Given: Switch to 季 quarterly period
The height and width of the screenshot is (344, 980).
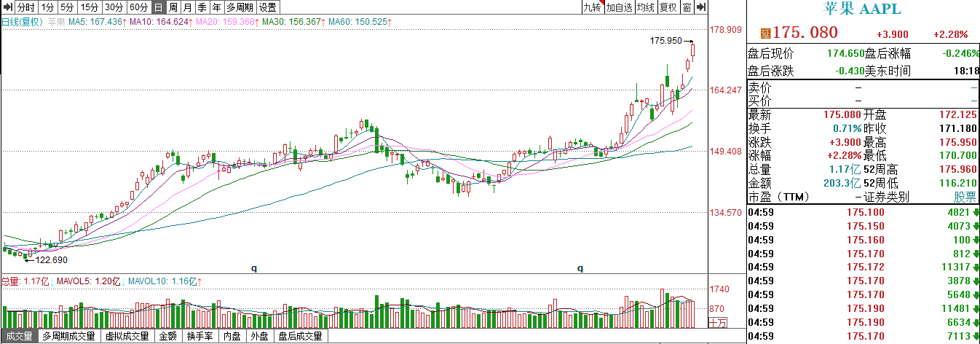Looking at the screenshot, I should point(202,7).
